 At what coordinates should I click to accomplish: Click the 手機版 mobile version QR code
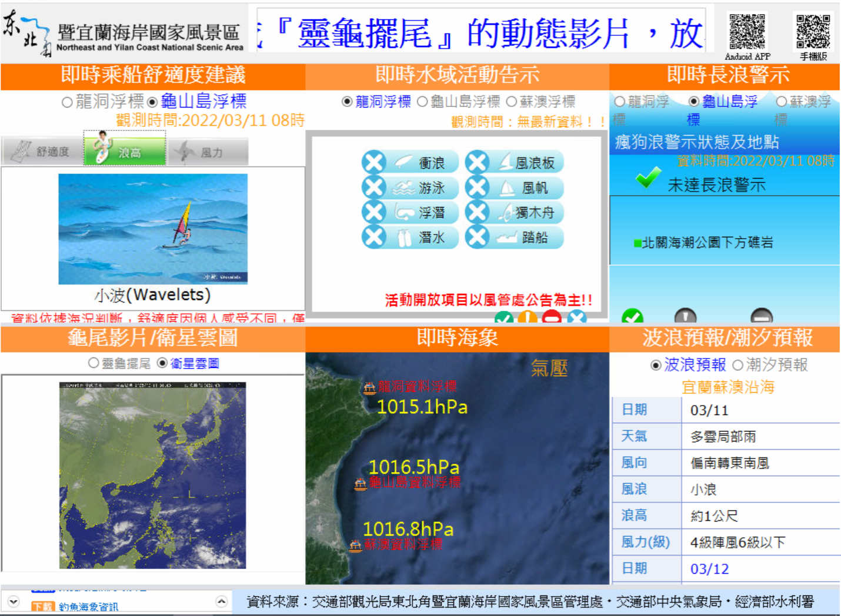813,31
